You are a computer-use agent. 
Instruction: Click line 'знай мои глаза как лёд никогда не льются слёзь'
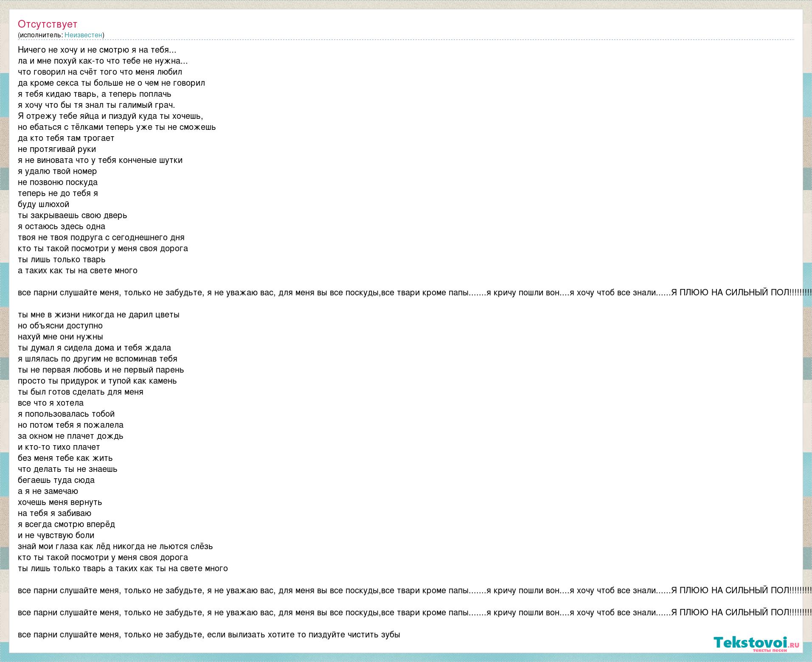[x=115, y=546]
